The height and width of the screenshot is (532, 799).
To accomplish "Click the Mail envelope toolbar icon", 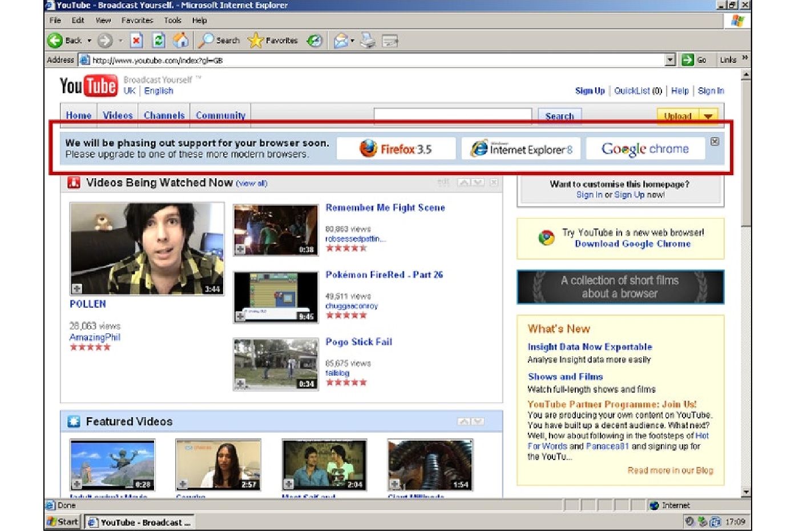I will click(x=341, y=41).
